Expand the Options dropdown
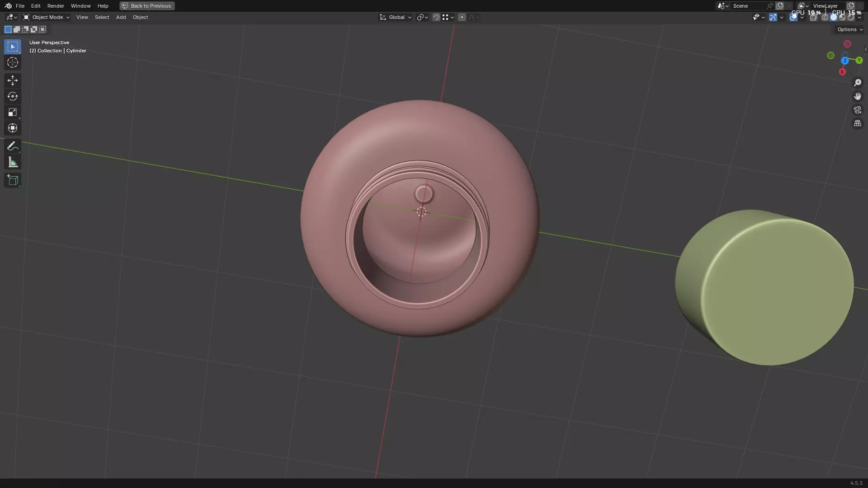Image resolution: width=868 pixels, height=488 pixels. [x=849, y=29]
